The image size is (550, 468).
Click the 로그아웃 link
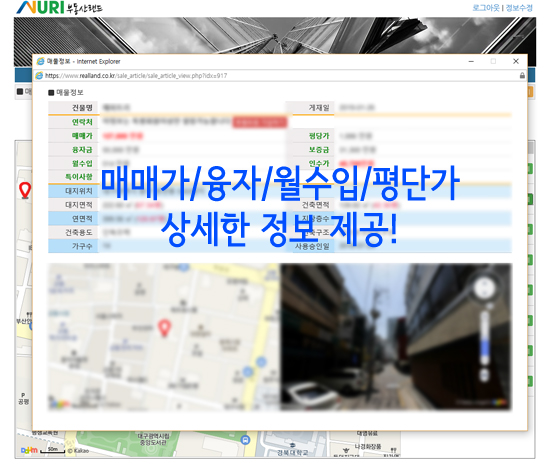coord(485,8)
